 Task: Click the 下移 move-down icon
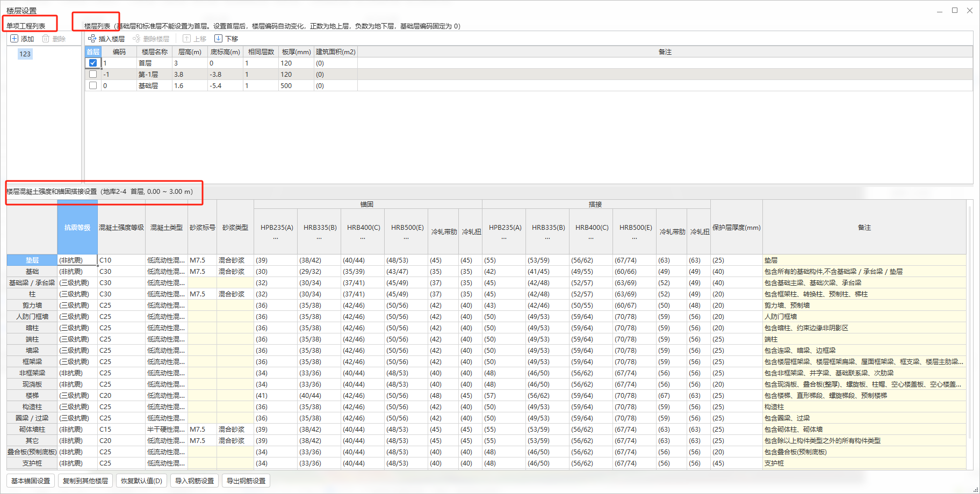(218, 39)
